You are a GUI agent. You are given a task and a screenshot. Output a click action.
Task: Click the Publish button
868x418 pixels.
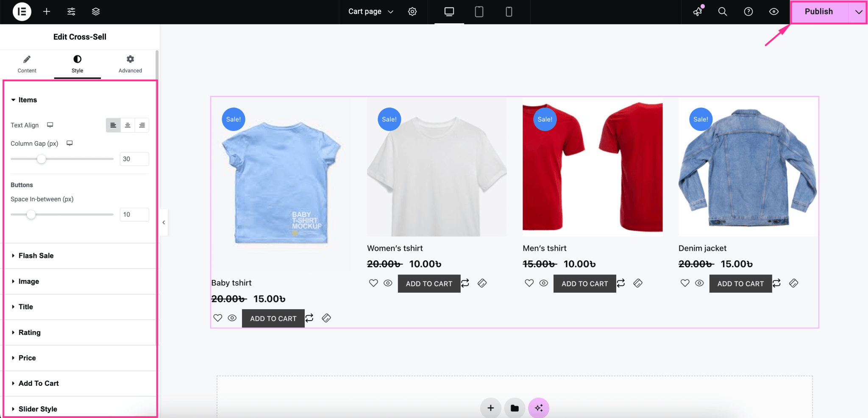tap(818, 11)
